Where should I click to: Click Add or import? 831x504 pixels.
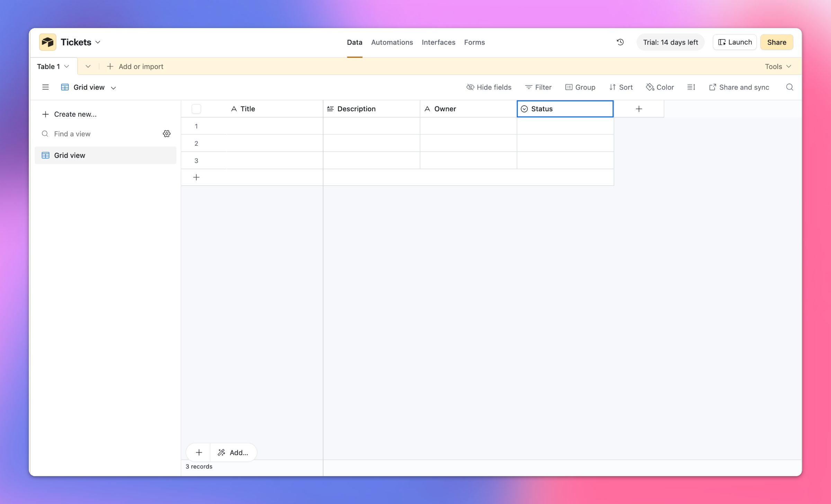135,66
